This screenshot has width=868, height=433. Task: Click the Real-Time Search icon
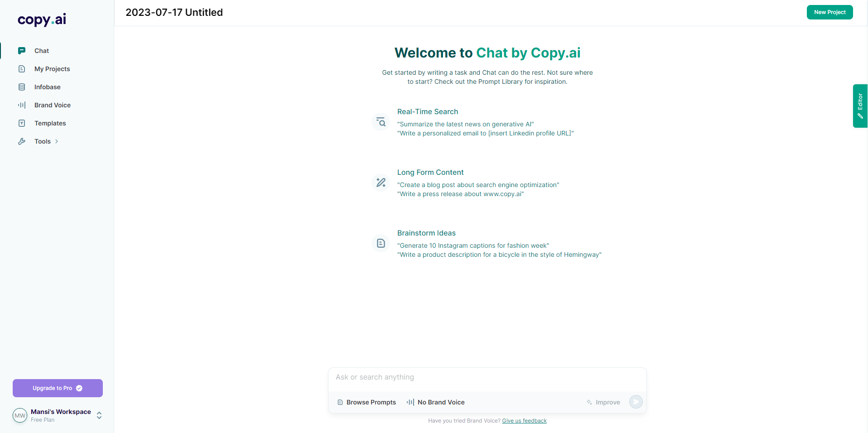tap(381, 122)
